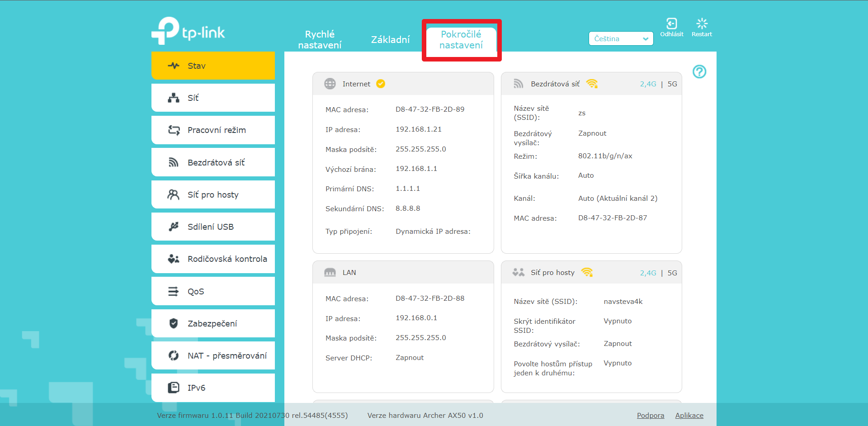Image resolution: width=868 pixels, height=426 pixels.
Task: Open the Bezdrátová síť sidebar section
Action: tap(213, 162)
